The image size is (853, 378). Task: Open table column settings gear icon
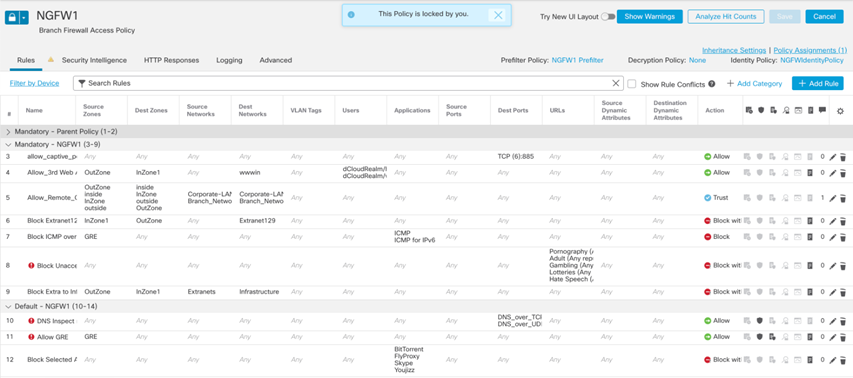[840, 110]
